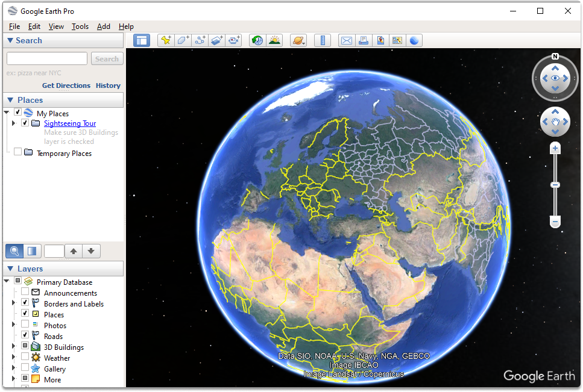This screenshot has width=583, height=392.
Task: Toggle the sidebar visibility button
Action: pos(142,40)
